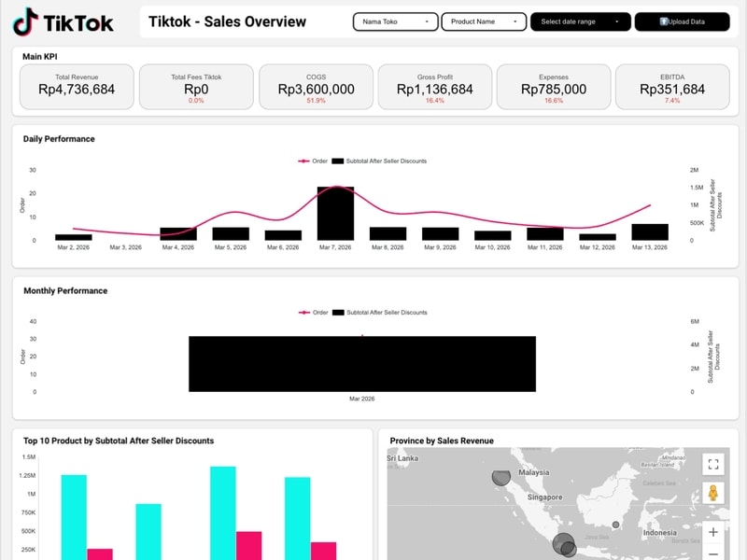Click the large map bubble near Java Sea
This screenshot has width=747, height=560.
[x=565, y=543]
